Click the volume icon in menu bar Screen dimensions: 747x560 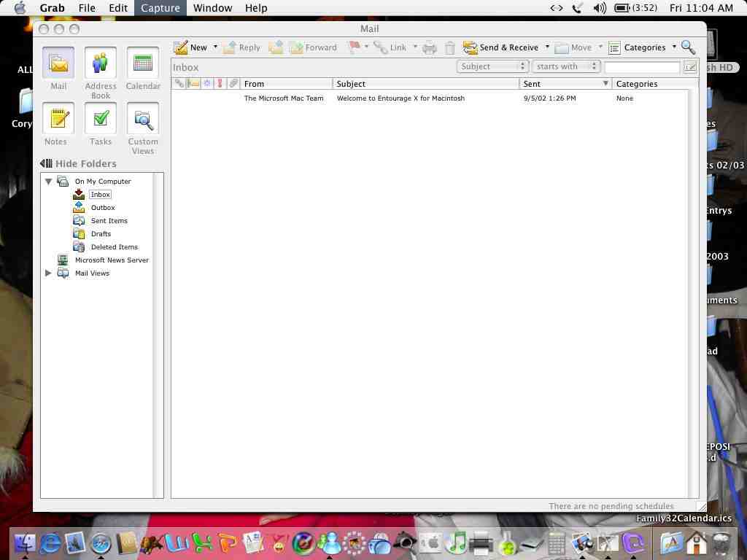click(x=600, y=8)
